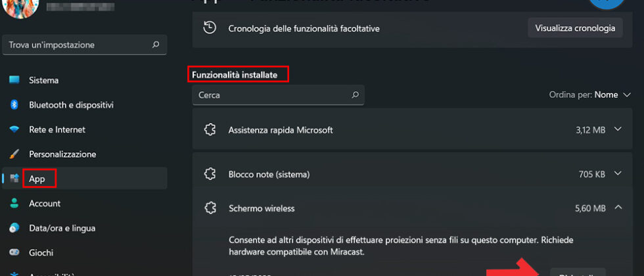Click the Giochi controller icon

point(14,253)
